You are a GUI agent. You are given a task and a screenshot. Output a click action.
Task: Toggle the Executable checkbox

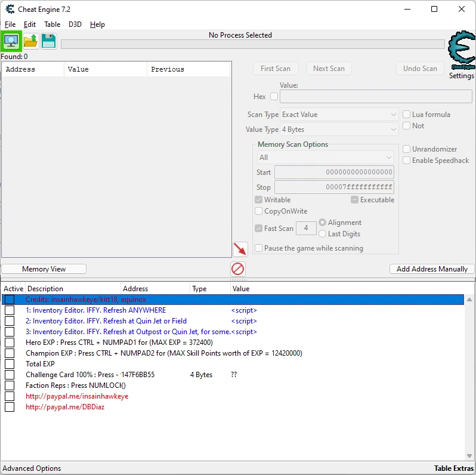(x=354, y=200)
